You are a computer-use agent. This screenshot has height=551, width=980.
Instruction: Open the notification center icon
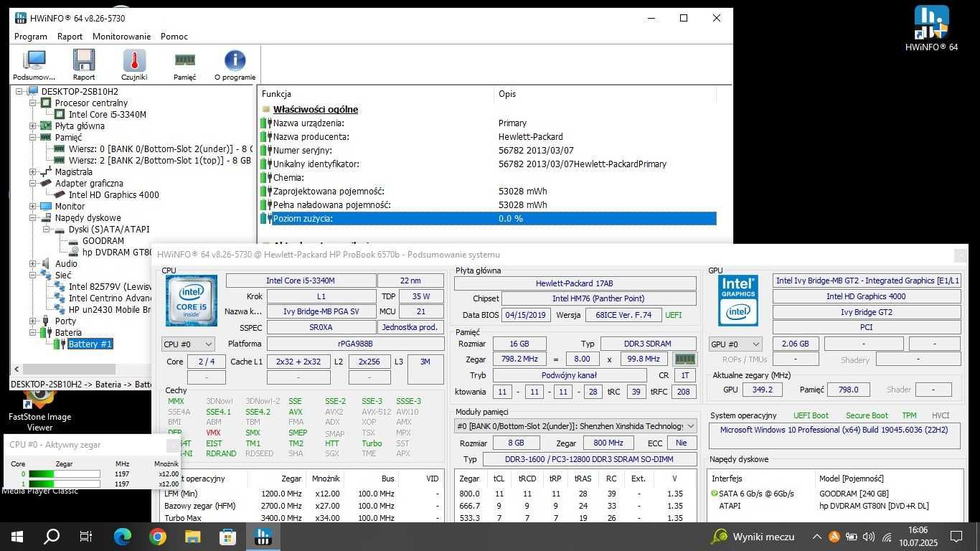956,537
